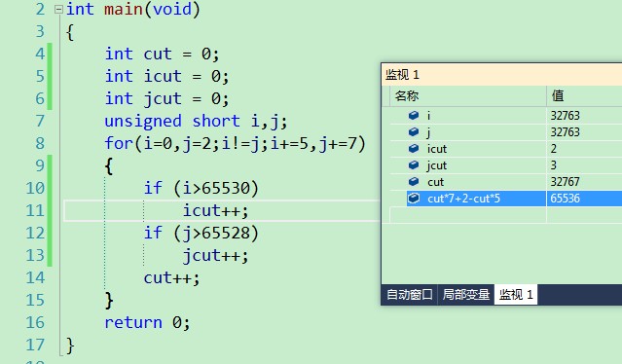
Task: Switch to the 局部变量 tab
Action: pos(465,295)
